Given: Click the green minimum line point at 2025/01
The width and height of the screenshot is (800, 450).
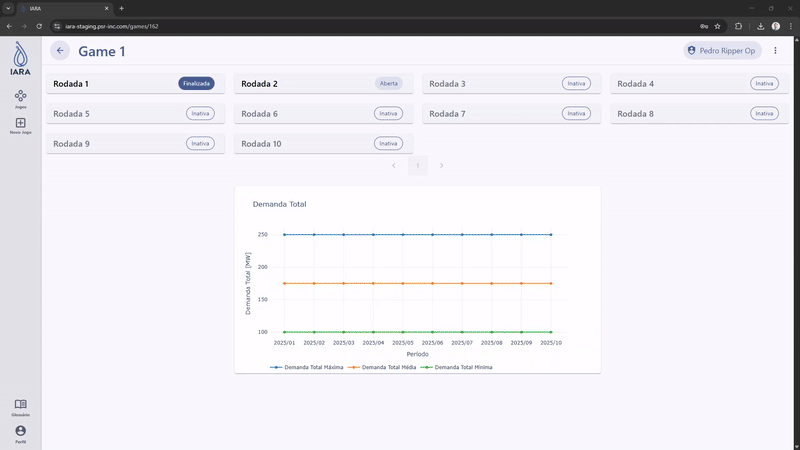Looking at the screenshot, I should pos(285,332).
